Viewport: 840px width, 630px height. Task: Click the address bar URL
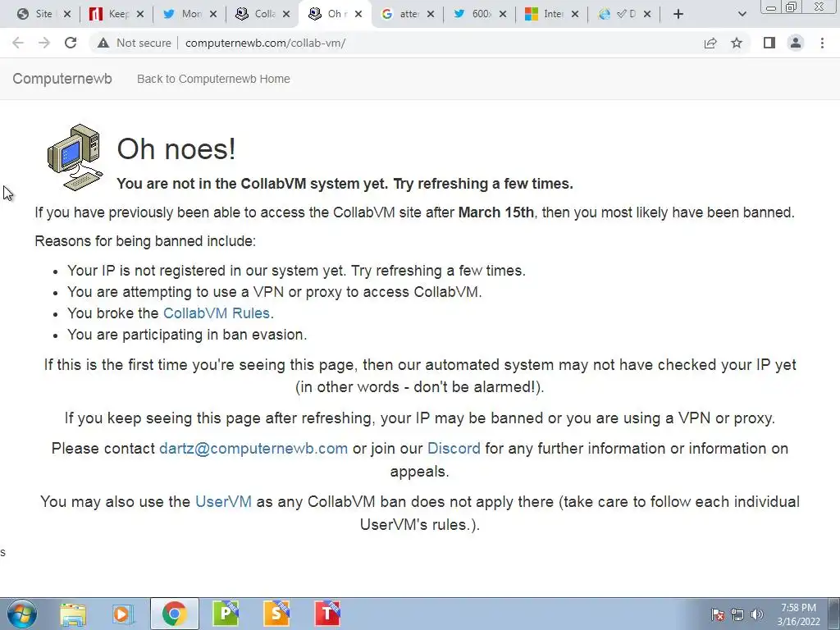point(265,43)
